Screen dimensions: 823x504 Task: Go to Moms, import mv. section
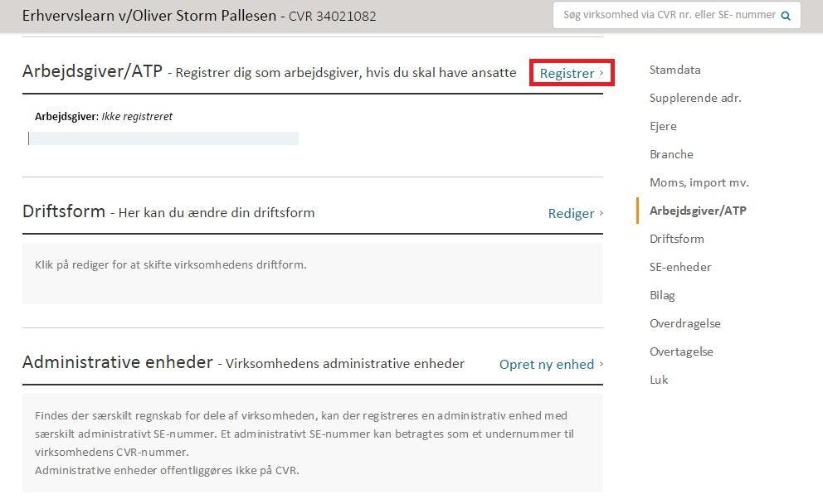tap(699, 182)
